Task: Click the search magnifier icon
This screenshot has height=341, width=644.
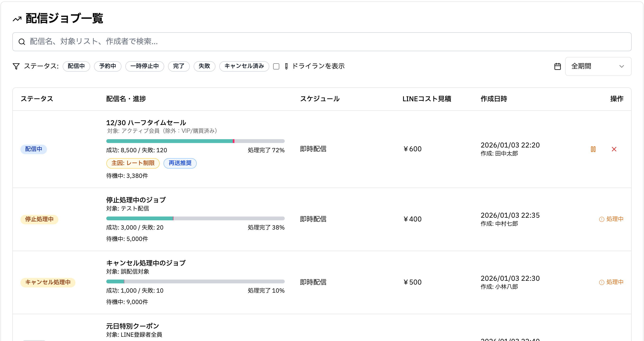Action: (22, 42)
